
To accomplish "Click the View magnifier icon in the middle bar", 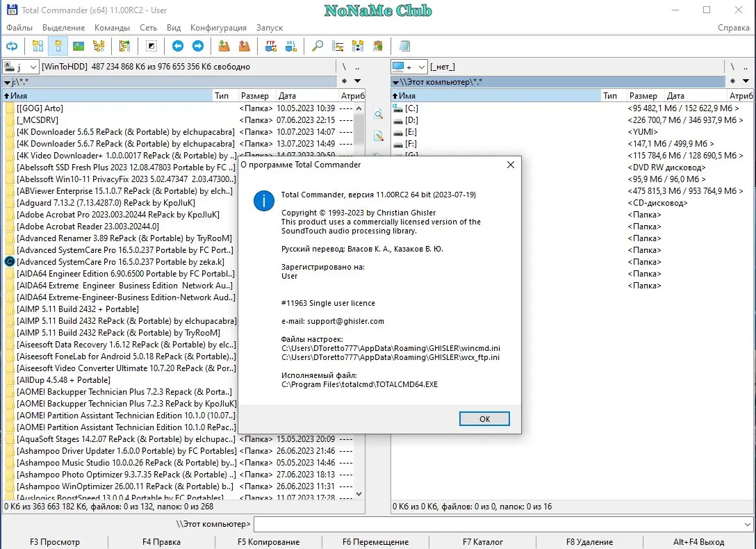I will [379, 114].
